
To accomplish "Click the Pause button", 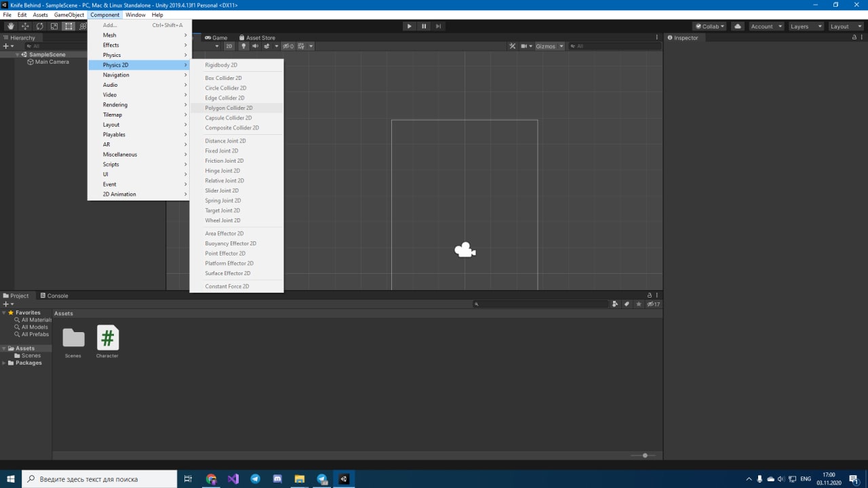I will click(x=424, y=26).
